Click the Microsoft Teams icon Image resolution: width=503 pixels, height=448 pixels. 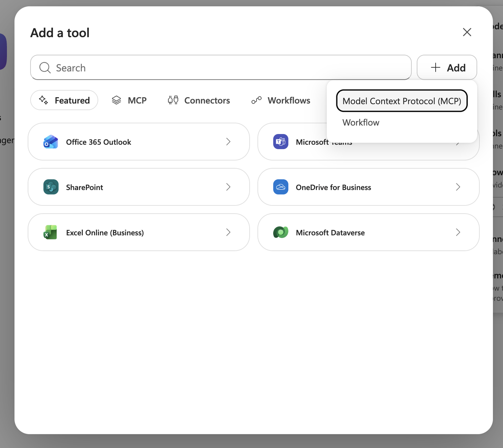(281, 142)
